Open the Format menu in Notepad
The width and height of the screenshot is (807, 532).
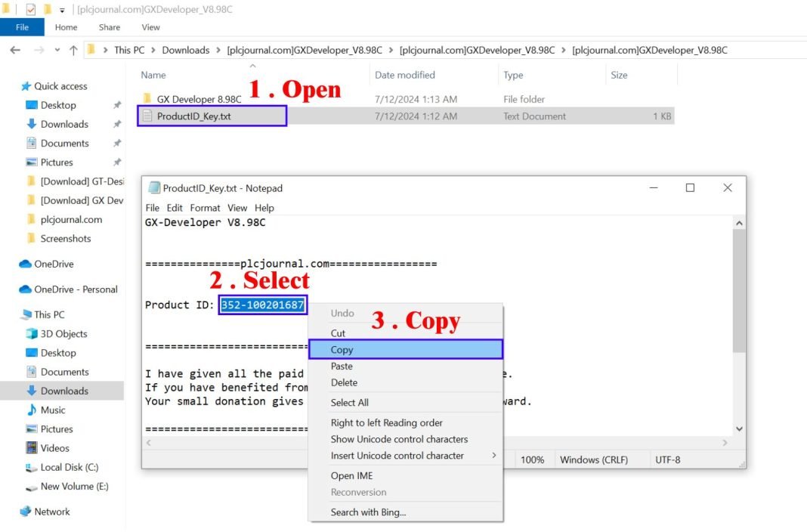coord(205,208)
